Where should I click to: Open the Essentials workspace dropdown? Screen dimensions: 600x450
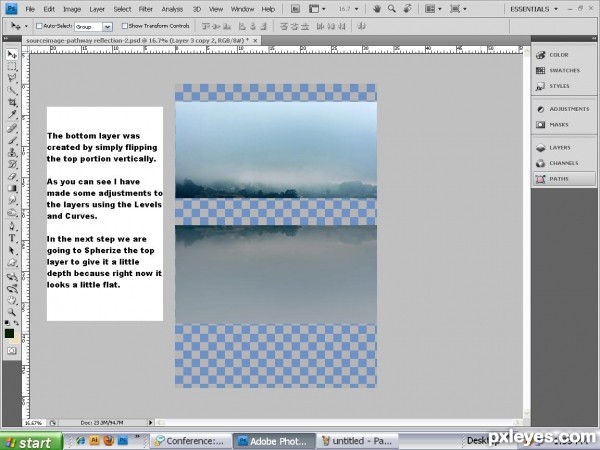tap(533, 9)
